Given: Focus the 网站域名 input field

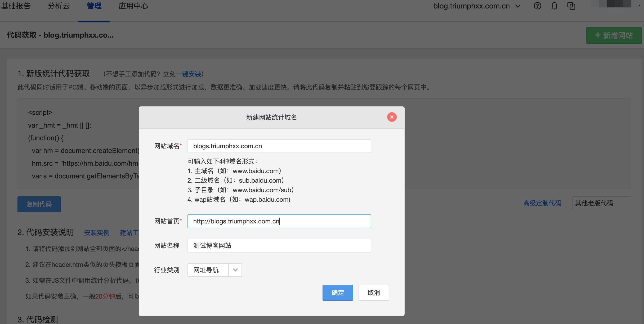Looking at the screenshot, I should 279,146.
